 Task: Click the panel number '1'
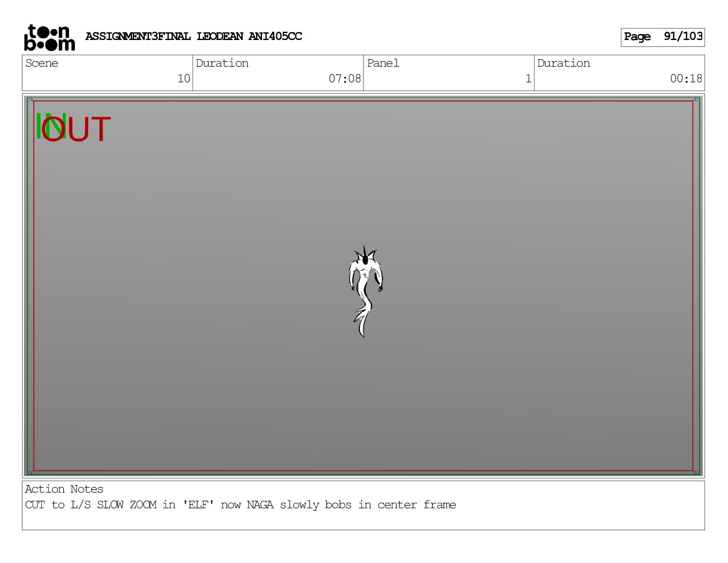pos(529,79)
